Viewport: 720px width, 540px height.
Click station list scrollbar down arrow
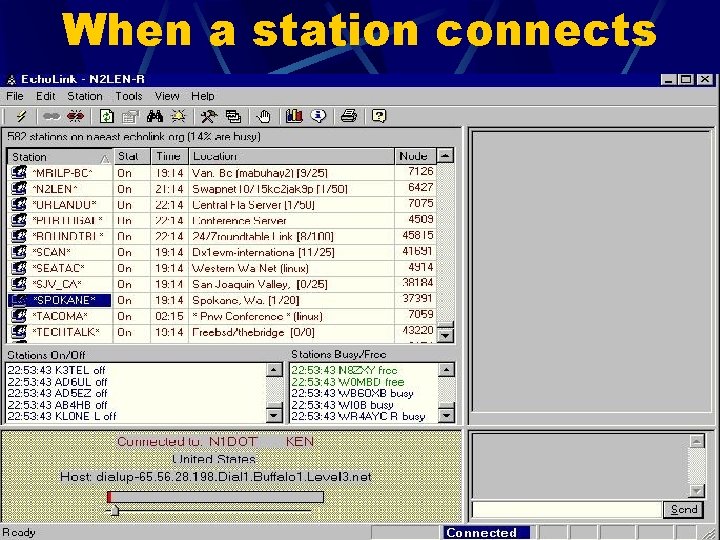pos(445,335)
